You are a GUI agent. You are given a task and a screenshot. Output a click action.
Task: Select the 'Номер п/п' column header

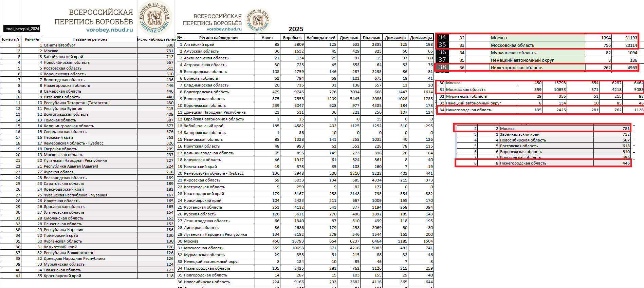pyautogui.click(x=11, y=39)
